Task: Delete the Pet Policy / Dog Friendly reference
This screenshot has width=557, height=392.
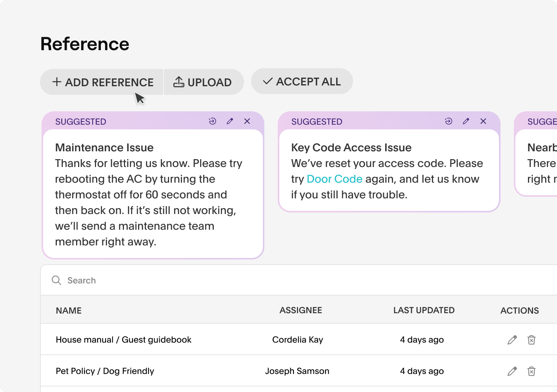Action: click(532, 371)
